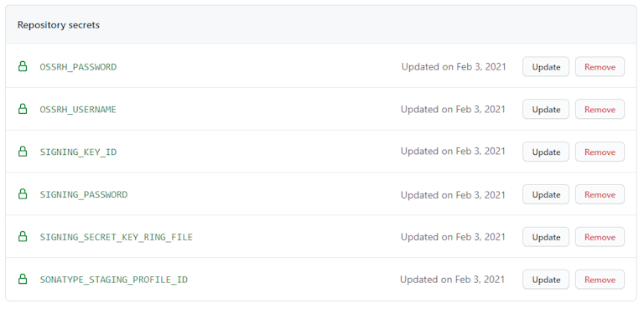Select the SIGNING_SECRET_KEY_RING_FILE secret name
644x309 pixels.
(117, 237)
